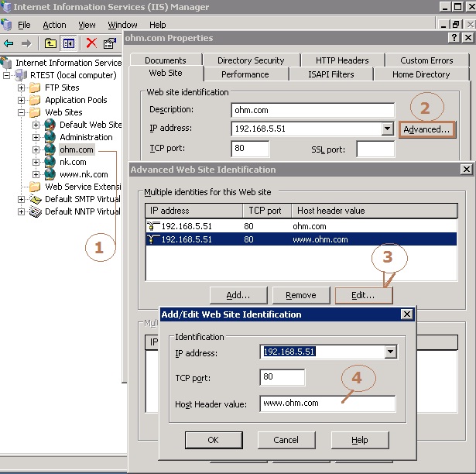Image resolution: width=476 pixels, height=474 pixels.
Task: Click the Up one level folder icon
Action: (50, 43)
